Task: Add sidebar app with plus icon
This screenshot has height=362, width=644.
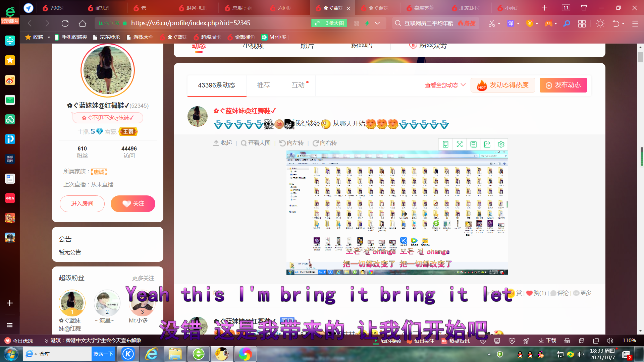Action: 10,303
